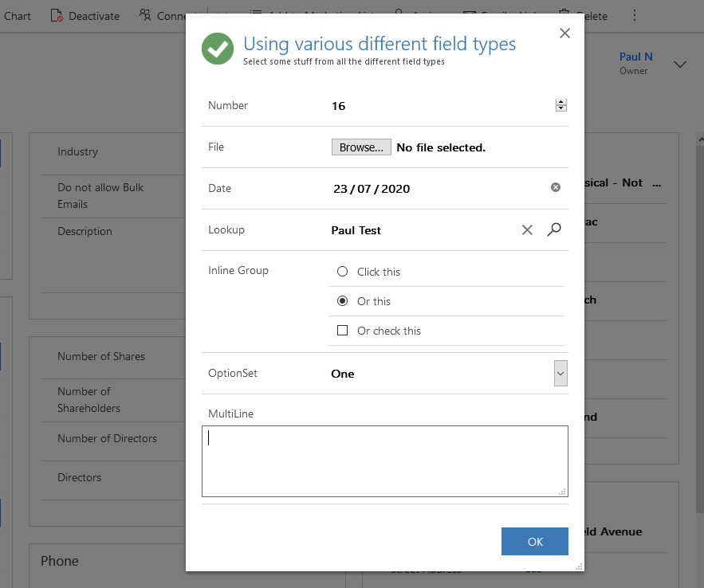Increment the Number field with the up stepper

pos(560,101)
